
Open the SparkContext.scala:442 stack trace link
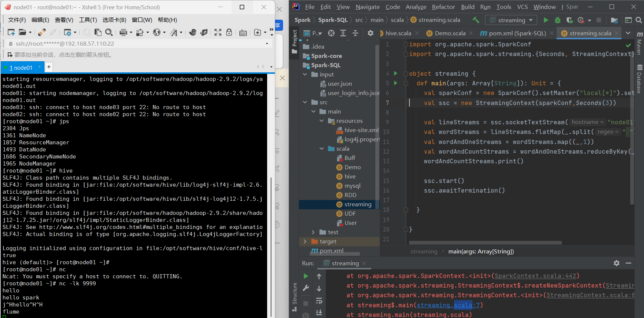click(535, 276)
